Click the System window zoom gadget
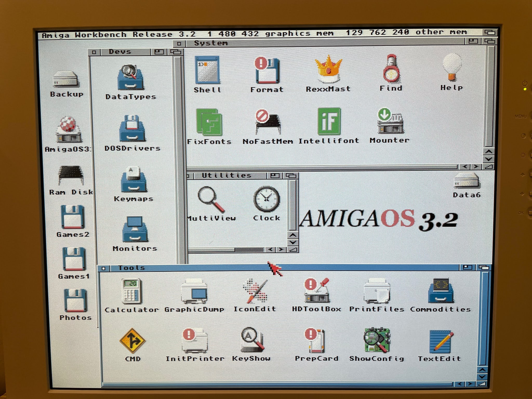This screenshot has height=399, width=532. pos(473,41)
